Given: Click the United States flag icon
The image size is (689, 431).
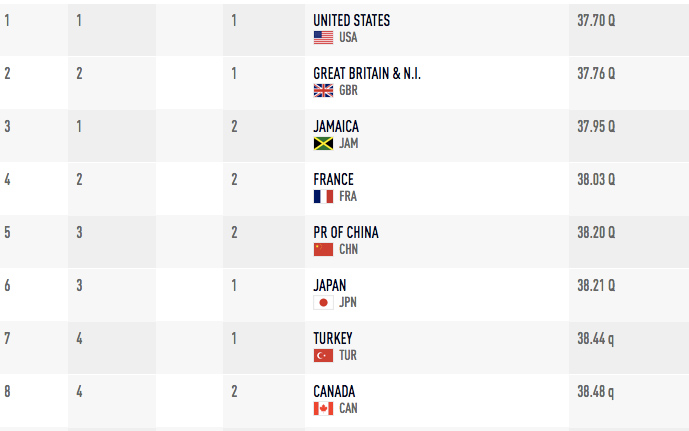Looking at the screenshot, I should click(323, 38).
